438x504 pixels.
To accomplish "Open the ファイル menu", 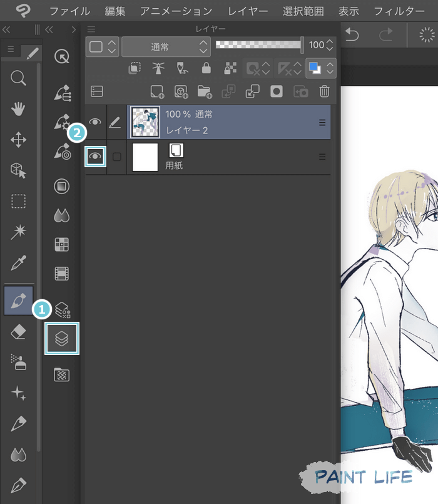I will tap(69, 11).
